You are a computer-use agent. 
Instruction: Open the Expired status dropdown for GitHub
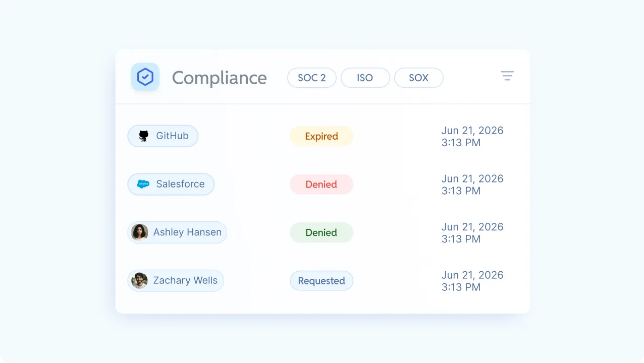point(321,136)
